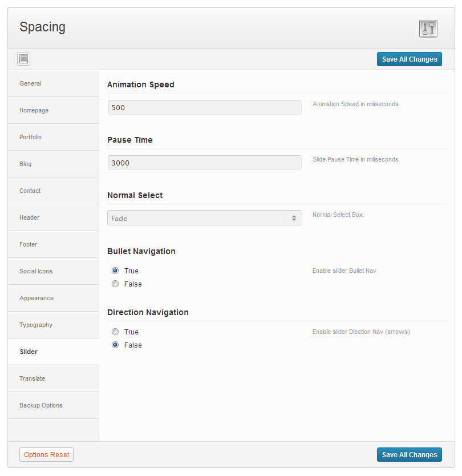Open the Fade transition select box

click(x=204, y=218)
